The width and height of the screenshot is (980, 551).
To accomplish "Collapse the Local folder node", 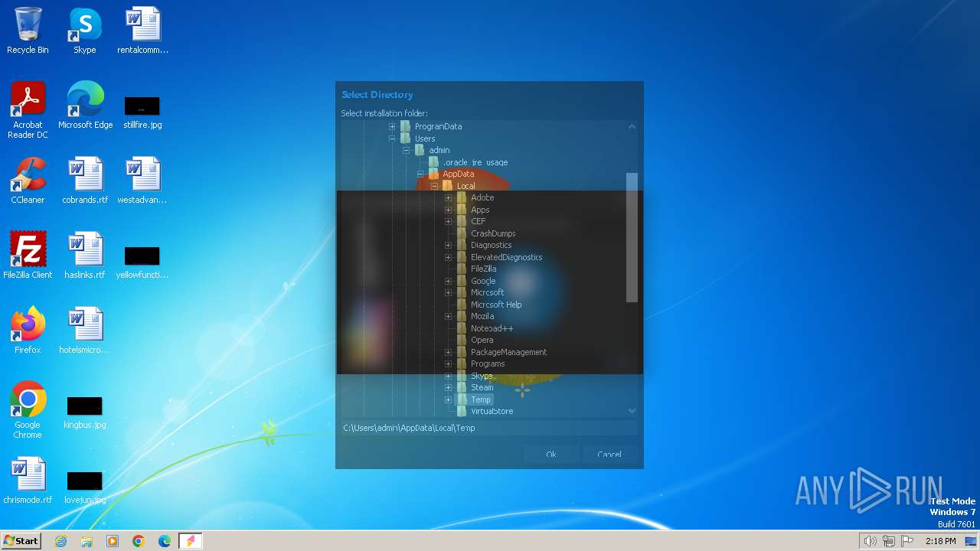I will pos(434,186).
